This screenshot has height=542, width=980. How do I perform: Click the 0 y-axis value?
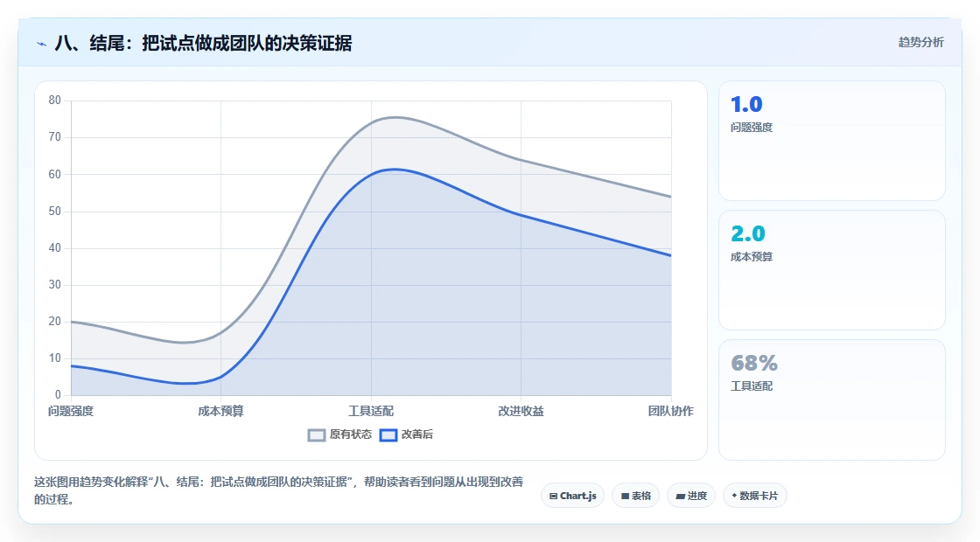(58, 394)
